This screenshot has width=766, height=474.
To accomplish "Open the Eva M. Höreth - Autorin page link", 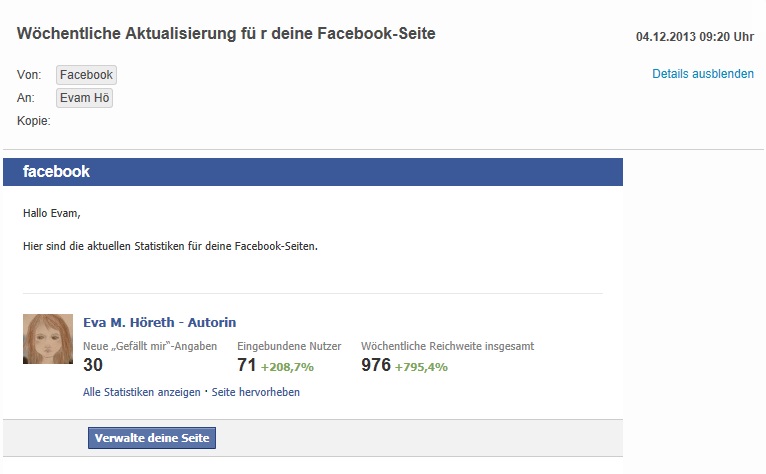I will (x=159, y=323).
